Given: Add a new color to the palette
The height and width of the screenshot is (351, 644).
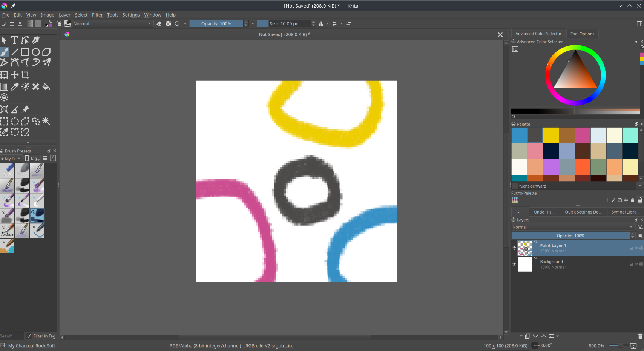Looking at the screenshot, I should click(x=607, y=200).
